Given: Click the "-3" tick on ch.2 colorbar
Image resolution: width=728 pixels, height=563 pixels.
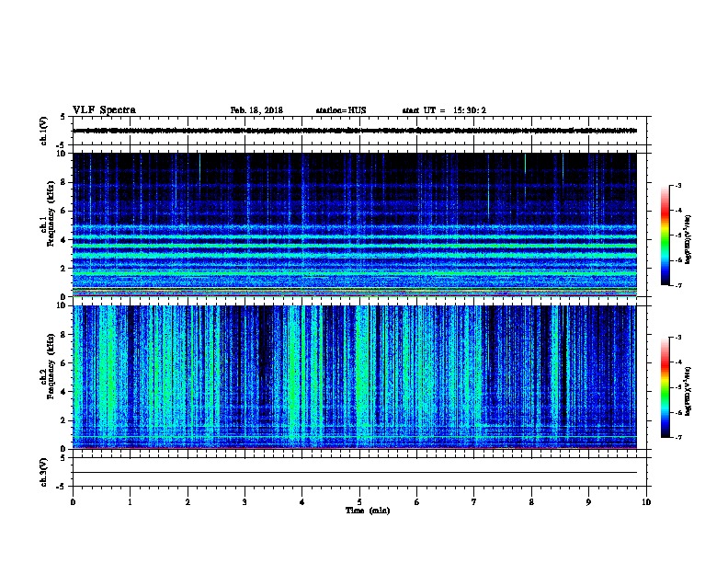Looking at the screenshot, I should pyautogui.click(x=677, y=338).
